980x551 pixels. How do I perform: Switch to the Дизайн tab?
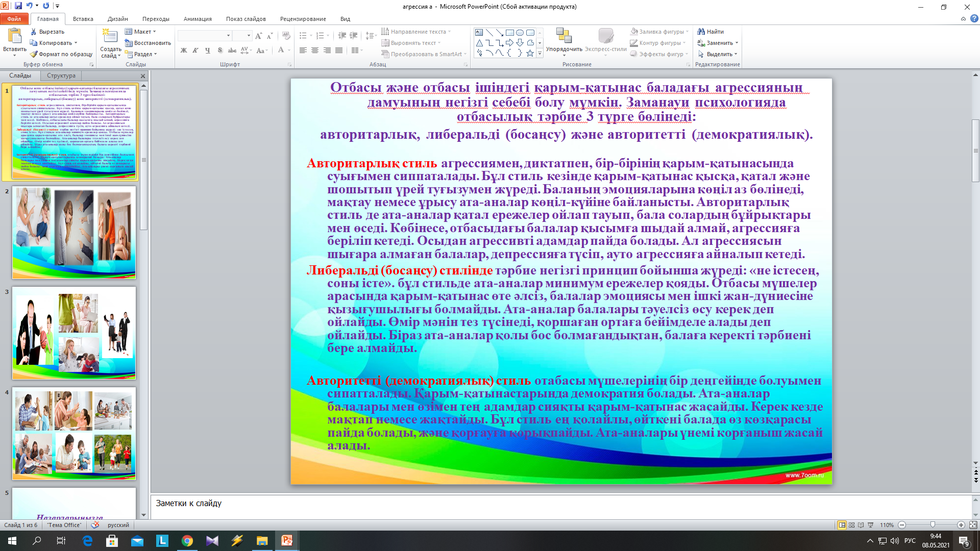point(117,19)
